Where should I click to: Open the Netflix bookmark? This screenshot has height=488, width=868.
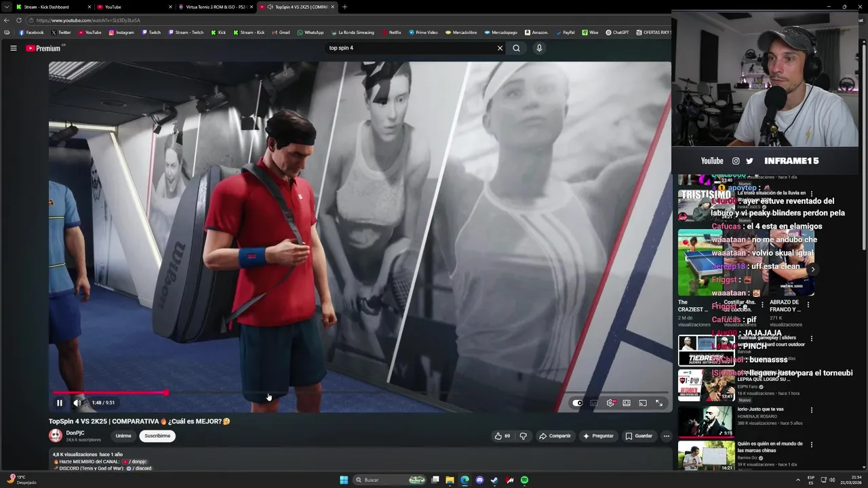pyautogui.click(x=391, y=33)
